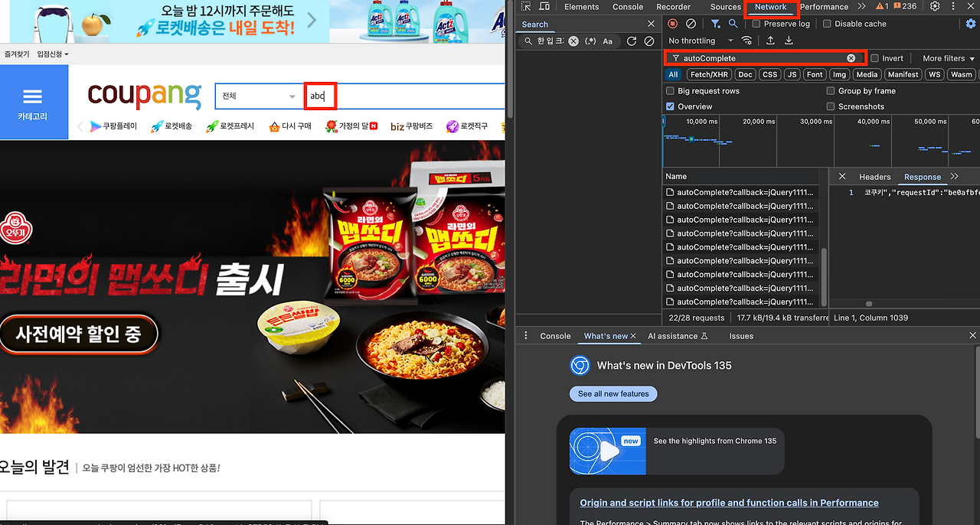Open the No throttling dropdown
This screenshot has width=980, height=525.
[x=700, y=41]
